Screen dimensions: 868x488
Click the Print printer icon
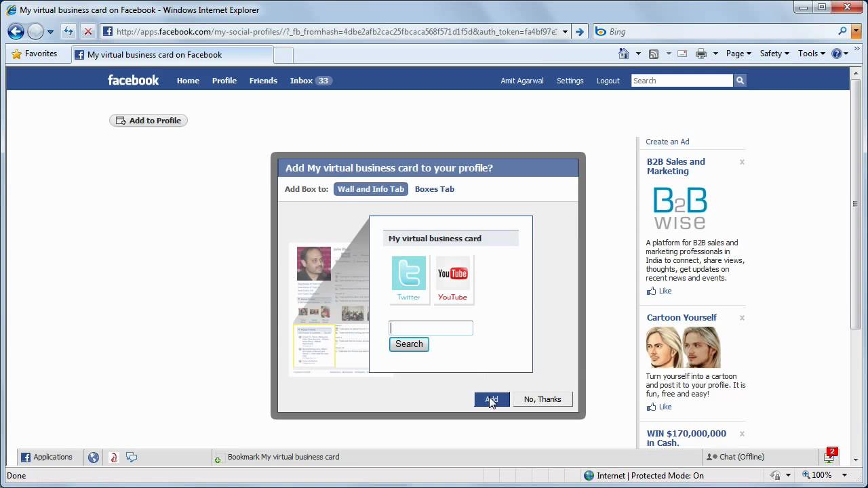click(x=701, y=54)
